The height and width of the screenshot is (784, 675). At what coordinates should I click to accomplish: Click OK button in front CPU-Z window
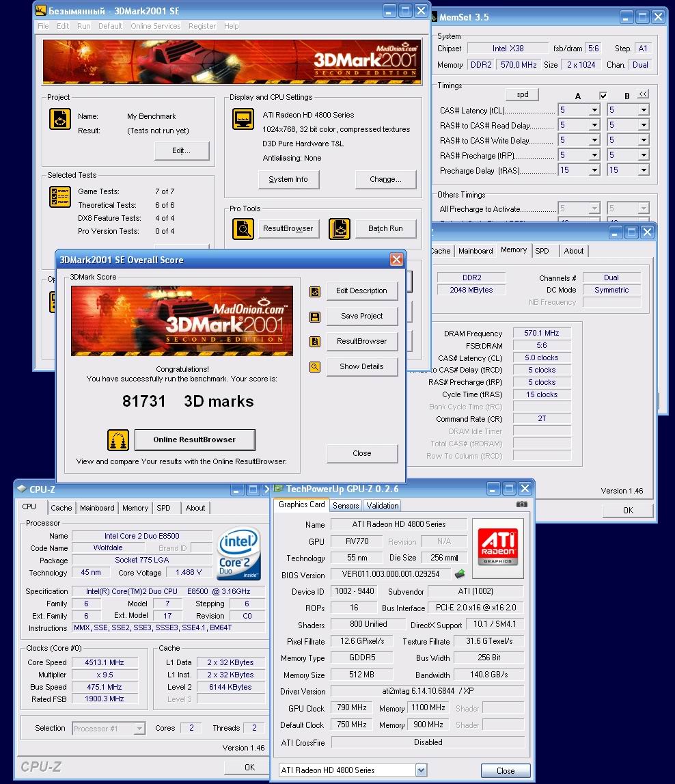pyautogui.click(x=249, y=767)
